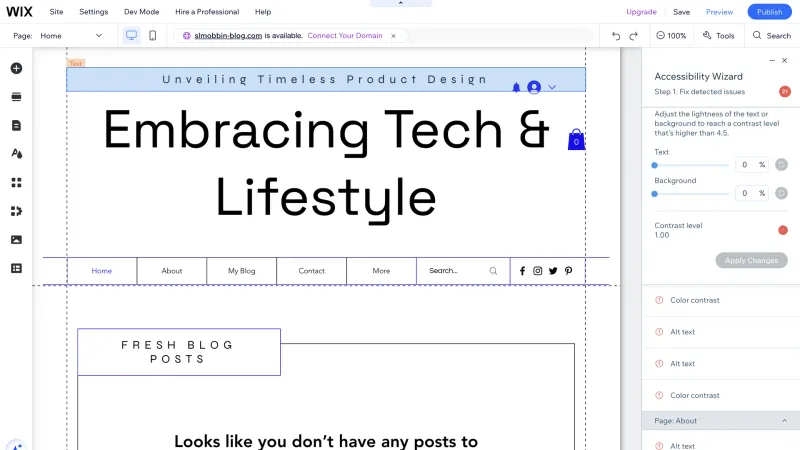Click the Text lightness percent field
The image size is (800, 450).
coord(752,165)
